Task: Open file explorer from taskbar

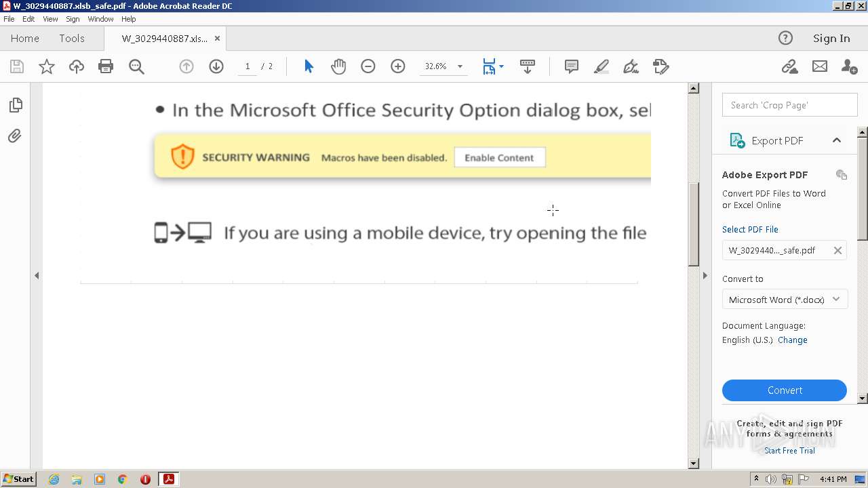Action: [x=77, y=479]
